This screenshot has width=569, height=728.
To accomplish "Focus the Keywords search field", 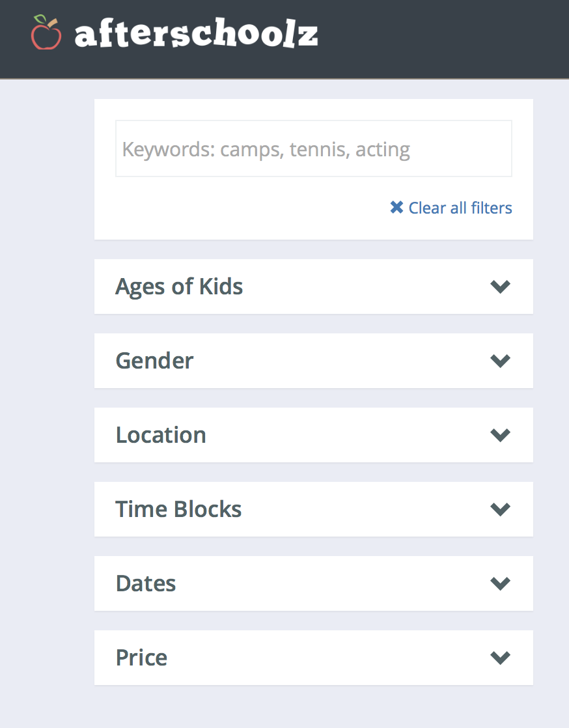I will coord(313,149).
